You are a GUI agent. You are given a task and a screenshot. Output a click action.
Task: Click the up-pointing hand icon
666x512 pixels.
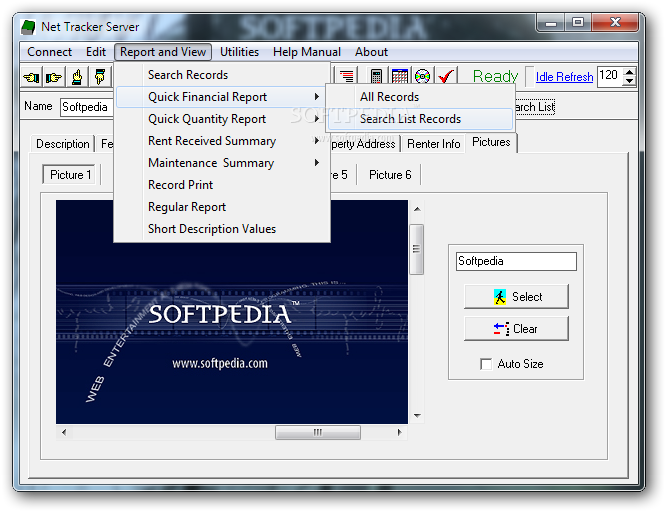click(x=77, y=77)
